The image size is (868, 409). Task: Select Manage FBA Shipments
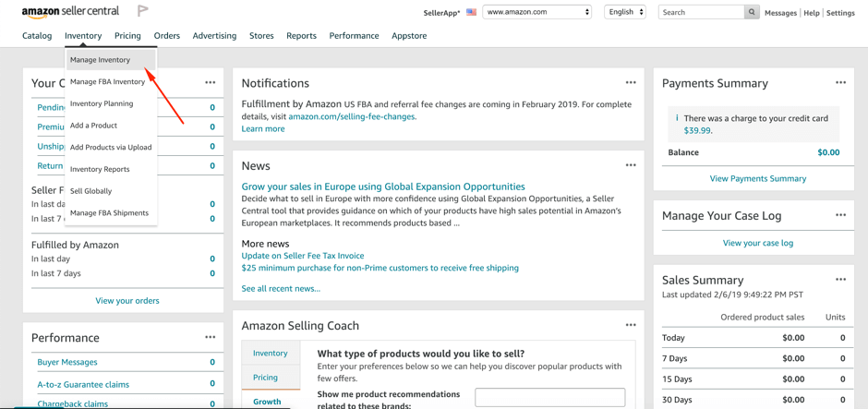click(111, 213)
